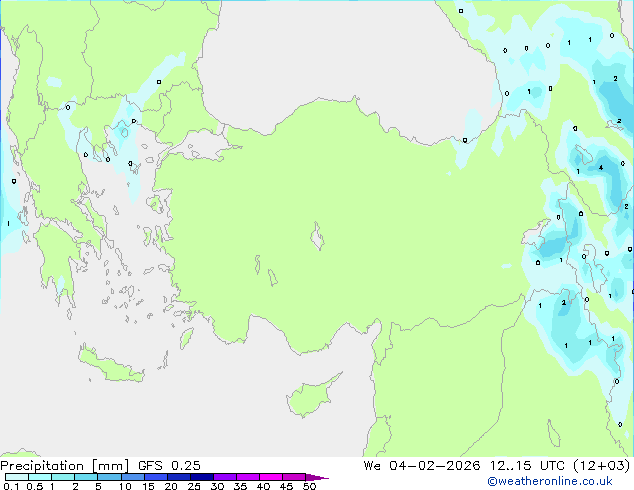Pick the light cyan 0.5 mm legend swatch
634x490 pixels.
point(40,477)
